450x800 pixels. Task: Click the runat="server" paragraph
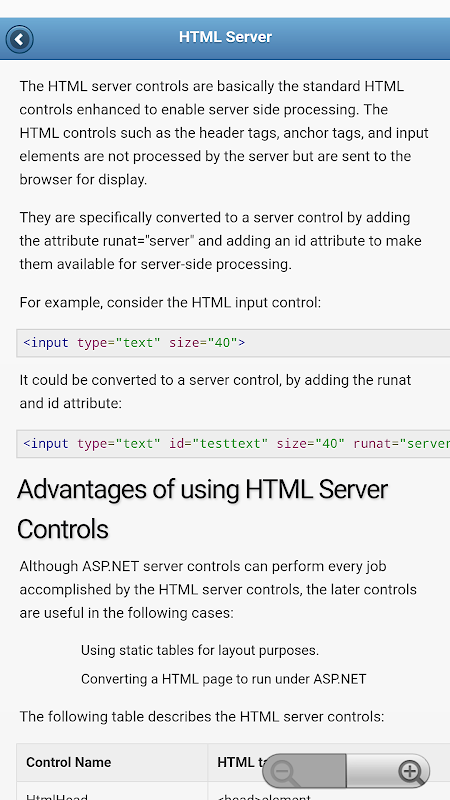(220, 241)
